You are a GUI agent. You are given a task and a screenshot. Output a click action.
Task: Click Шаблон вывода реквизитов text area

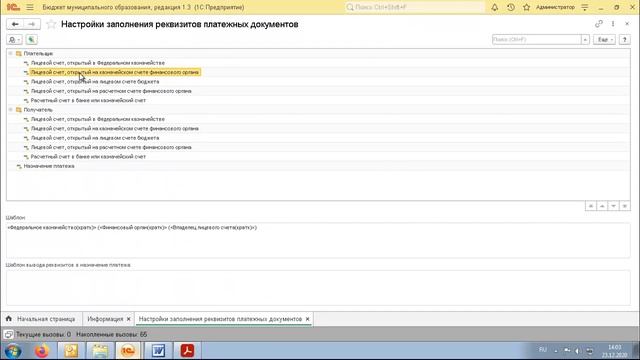point(318,288)
